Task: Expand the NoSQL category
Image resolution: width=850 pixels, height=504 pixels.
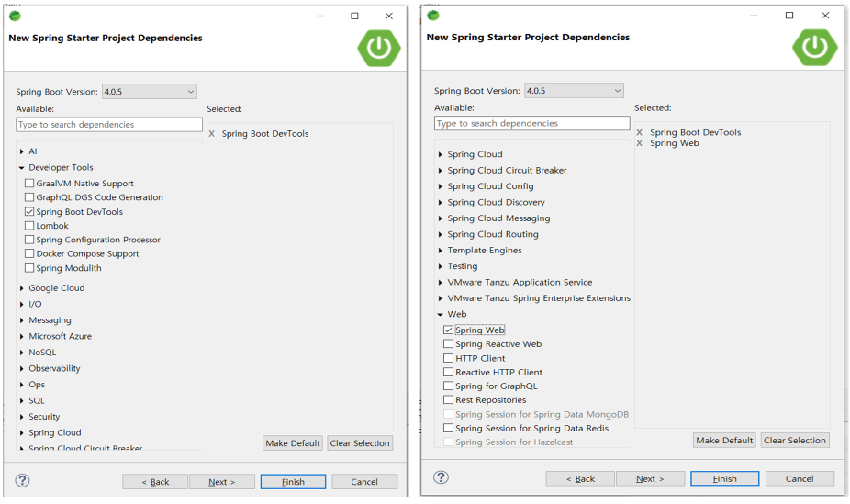Action: click(22, 353)
